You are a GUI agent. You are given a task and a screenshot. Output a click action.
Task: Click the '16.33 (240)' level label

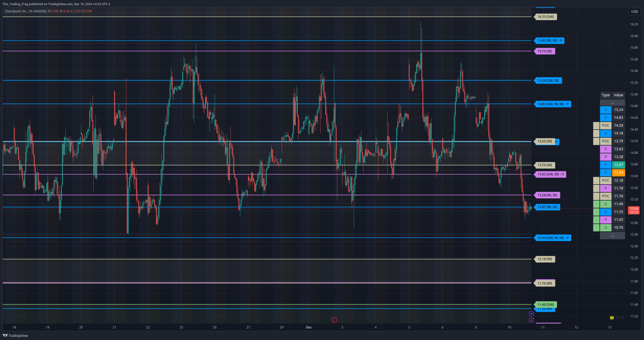(x=545, y=17)
